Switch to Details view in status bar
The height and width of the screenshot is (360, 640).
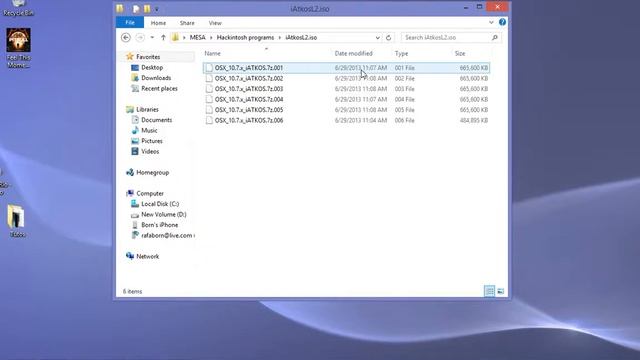[489, 291]
